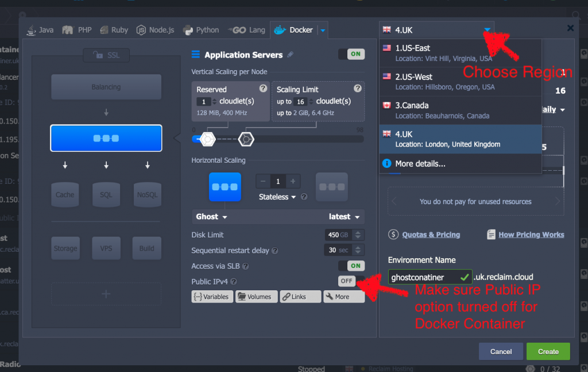The image size is (588, 372).
Task: Open More details about regions
Action: tap(461, 164)
